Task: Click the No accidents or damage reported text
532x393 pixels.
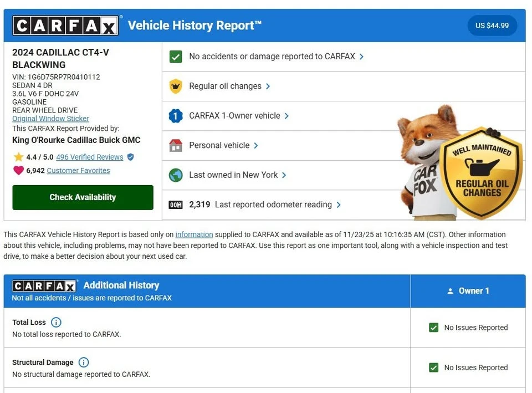Action: coord(272,57)
